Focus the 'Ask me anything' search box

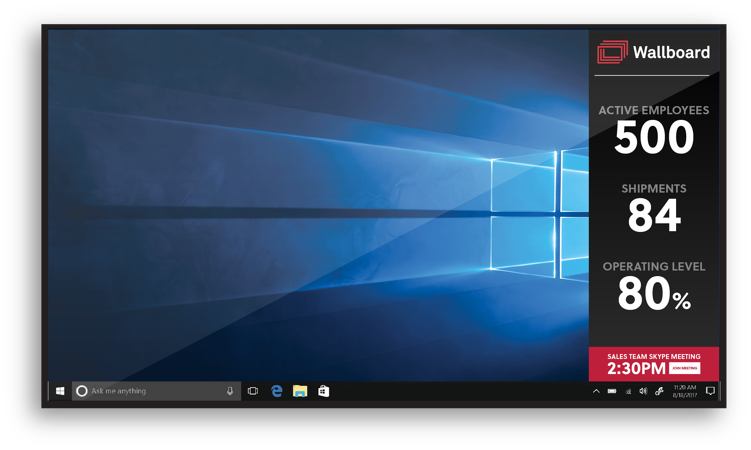point(156,391)
